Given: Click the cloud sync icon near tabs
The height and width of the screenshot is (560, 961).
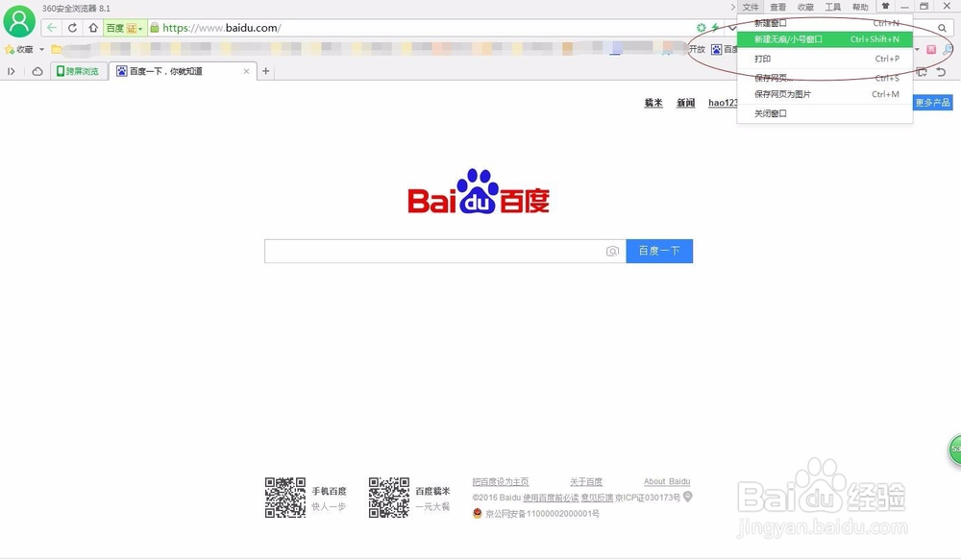Looking at the screenshot, I should [37, 70].
